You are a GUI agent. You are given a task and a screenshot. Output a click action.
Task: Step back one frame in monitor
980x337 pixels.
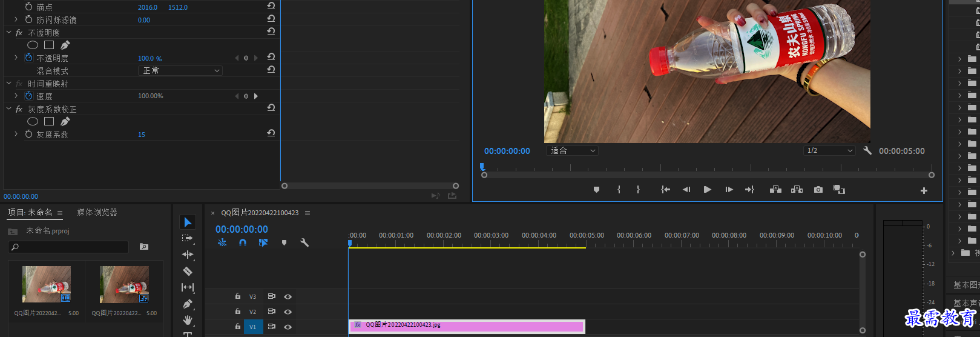point(686,190)
